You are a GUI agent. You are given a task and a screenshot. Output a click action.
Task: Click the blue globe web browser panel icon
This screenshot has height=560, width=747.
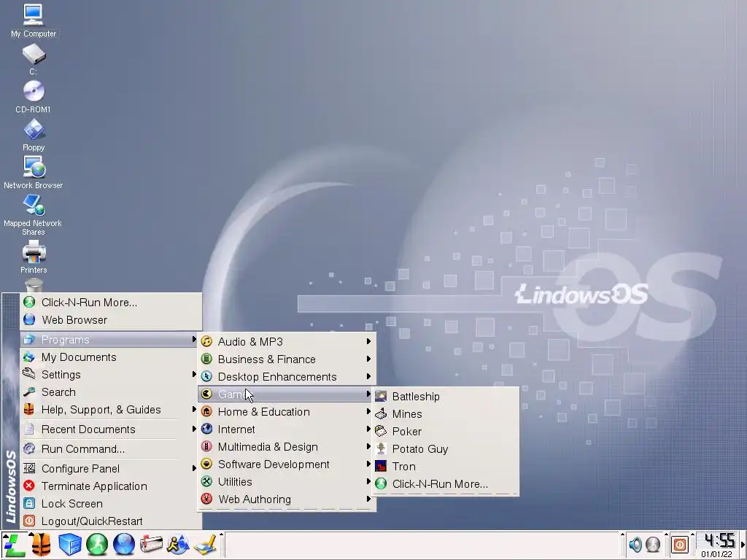pyautogui.click(x=124, y=545)
